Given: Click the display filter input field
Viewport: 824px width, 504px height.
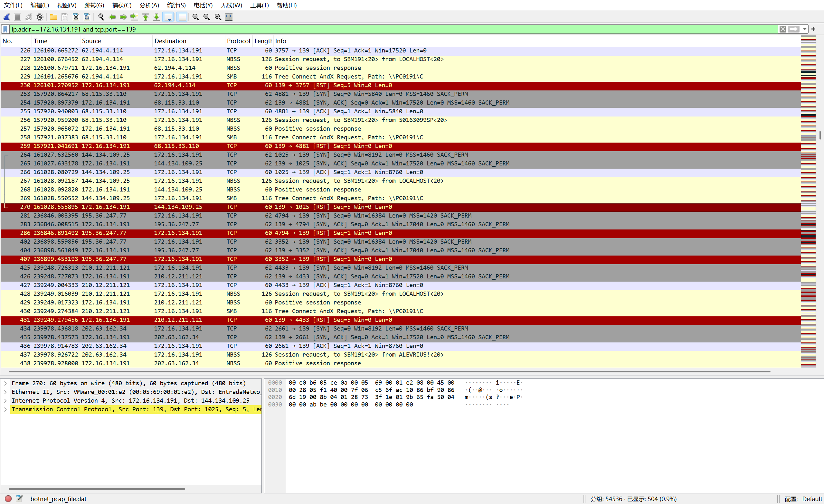Looking at the screenshot, I should click(x=368, y=29).
